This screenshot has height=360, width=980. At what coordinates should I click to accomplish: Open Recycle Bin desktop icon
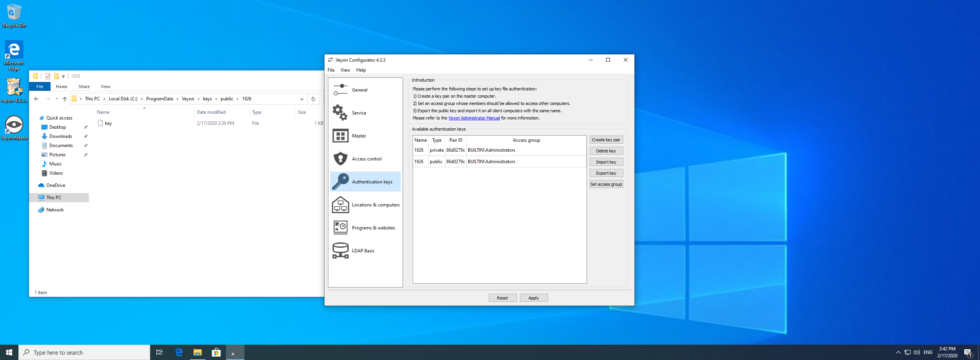14,16
